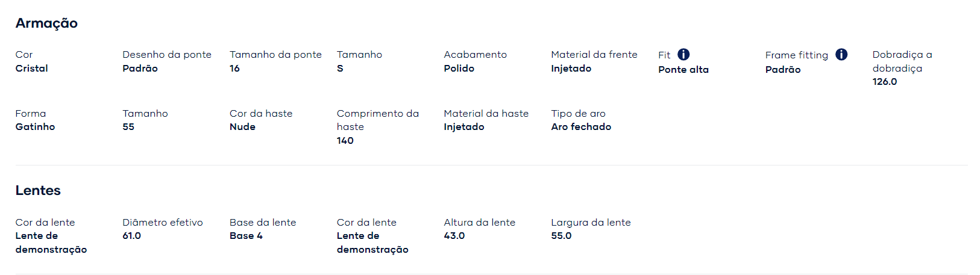Select the Altura da lente value 43.0
The width and height of the screenshot is (980, 275).
click(454, 236)
